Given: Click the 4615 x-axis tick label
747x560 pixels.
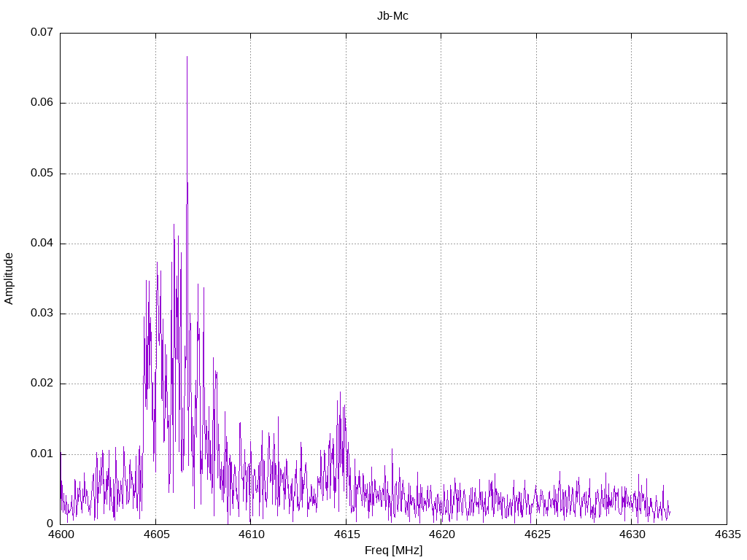Looking at the screenshot, I should tap(346, 535).
